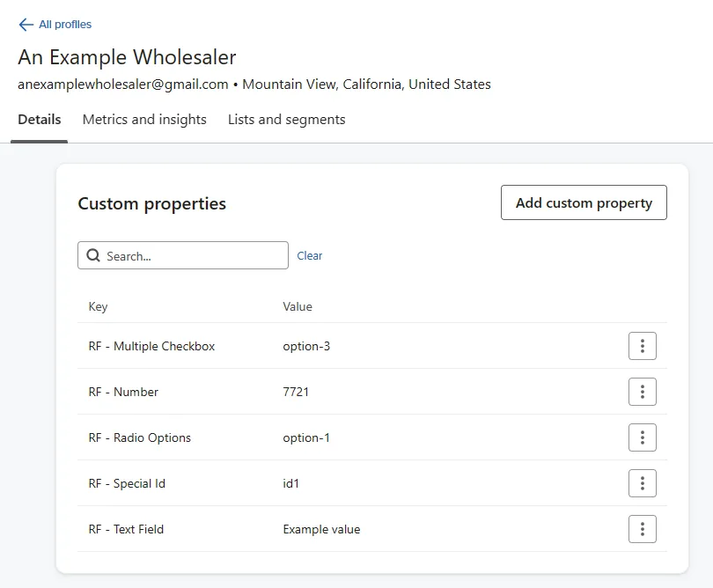Click the value 'id1'
This screenshot has height=588, width=713.
tap(291, 483)
